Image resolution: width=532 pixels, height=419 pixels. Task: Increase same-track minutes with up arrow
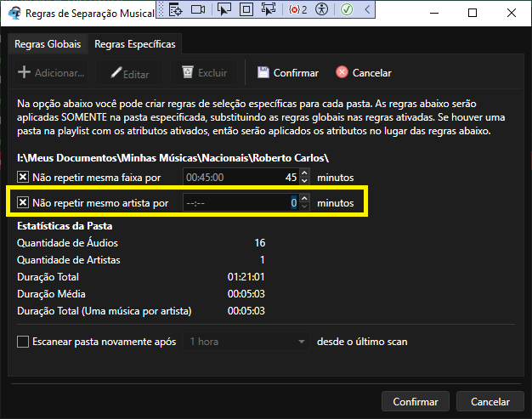305,174
